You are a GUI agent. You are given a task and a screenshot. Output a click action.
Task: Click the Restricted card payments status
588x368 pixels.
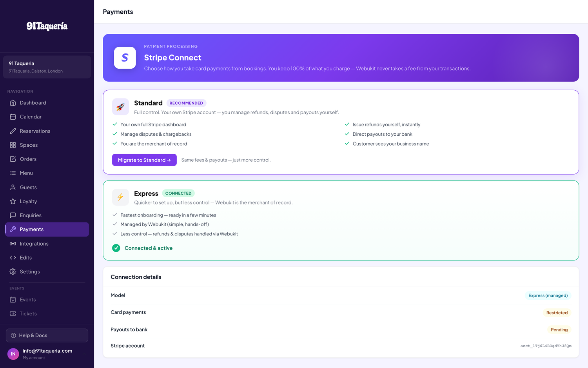click(x=557, y=313)
